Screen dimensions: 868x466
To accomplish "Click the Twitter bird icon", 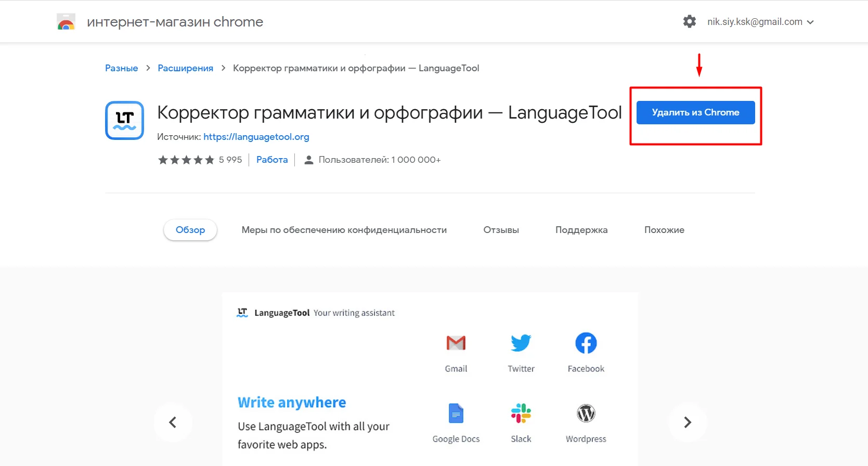I will (521, 343).
